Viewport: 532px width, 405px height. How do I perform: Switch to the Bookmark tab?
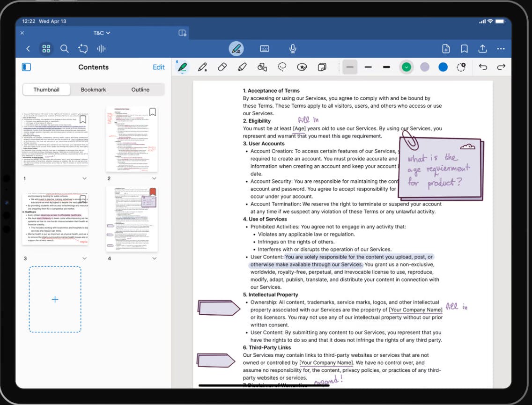coord(93,89)
